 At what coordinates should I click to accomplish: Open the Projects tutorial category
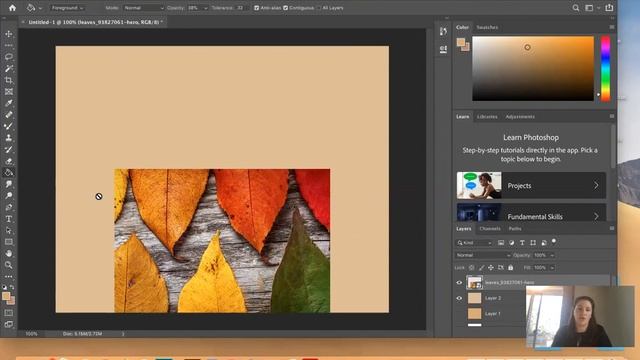[531, 185]
